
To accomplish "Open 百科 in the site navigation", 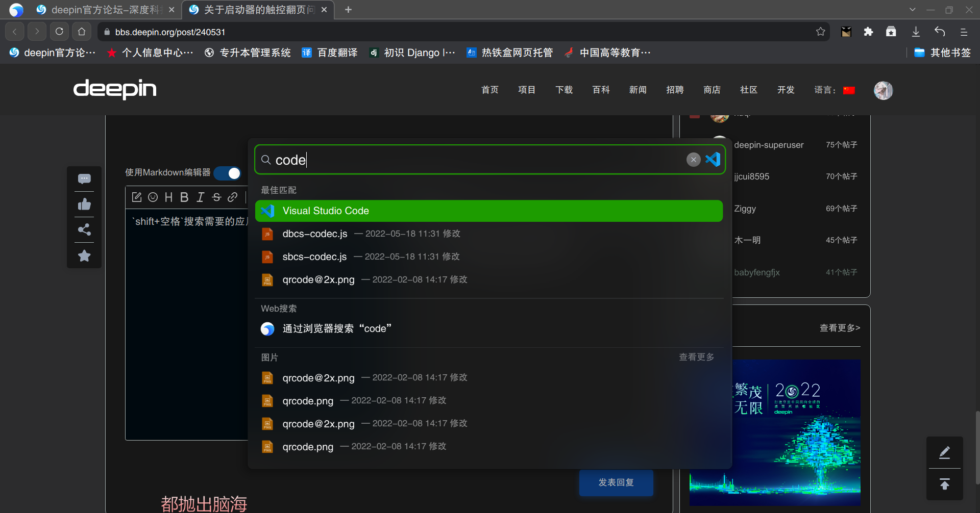I will [x=601, y=90].
